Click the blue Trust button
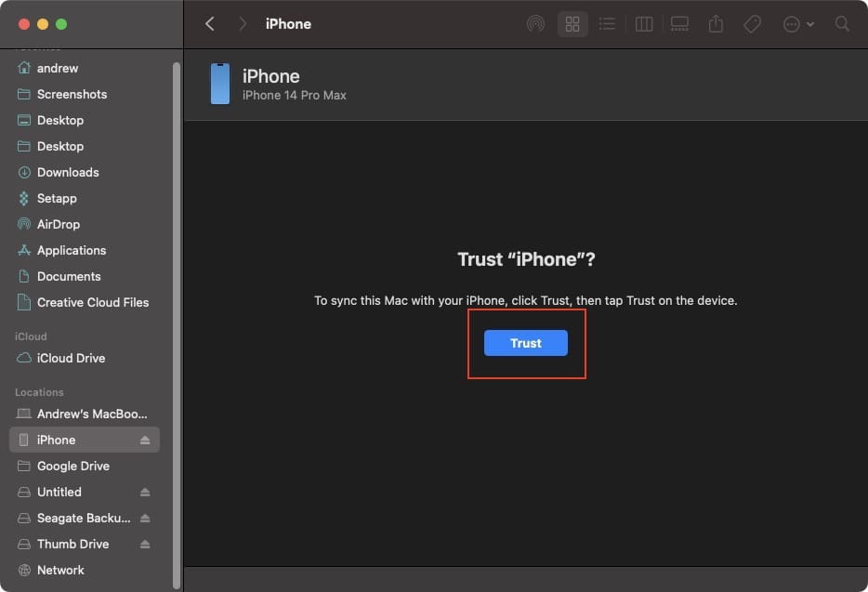The image size is (868, 592). click(525, 343)
